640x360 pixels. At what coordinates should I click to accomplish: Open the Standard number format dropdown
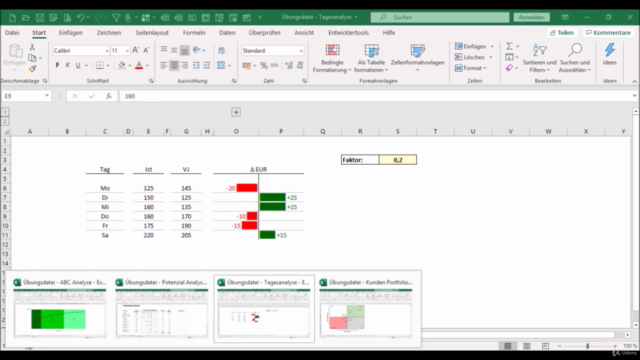click(301, 51)
